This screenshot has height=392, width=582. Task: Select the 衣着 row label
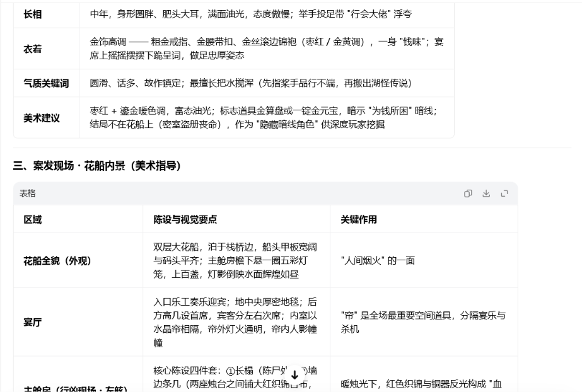pos(33,49)
